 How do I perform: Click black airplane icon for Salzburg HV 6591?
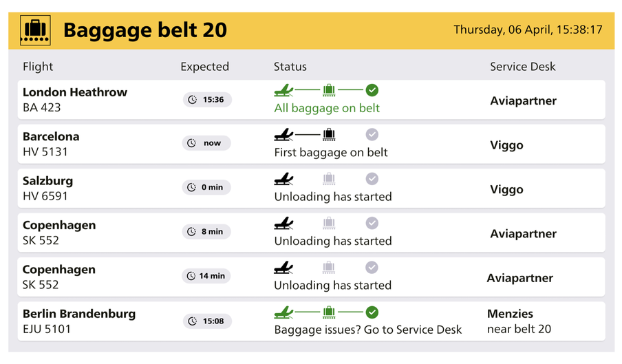tap(283, 179)
